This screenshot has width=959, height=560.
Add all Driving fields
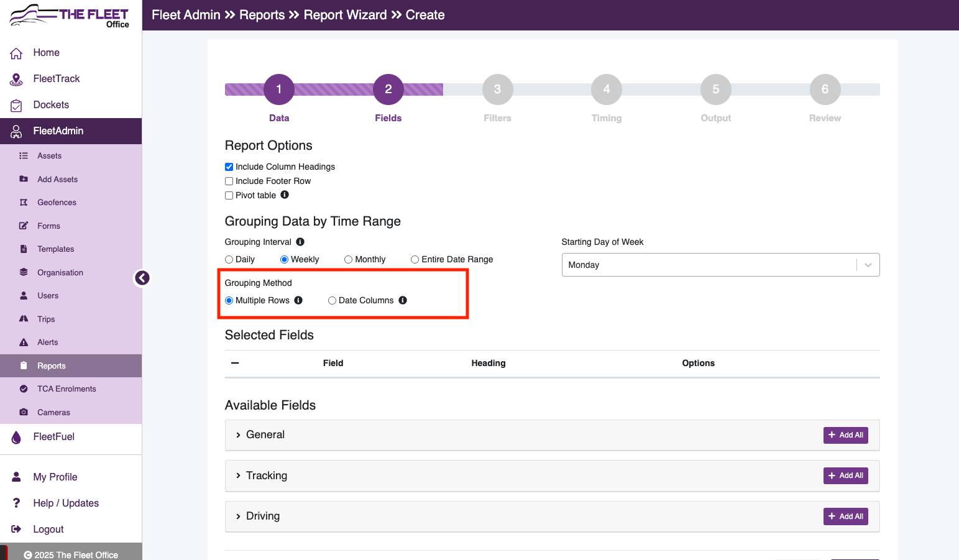tap(845, 516)
